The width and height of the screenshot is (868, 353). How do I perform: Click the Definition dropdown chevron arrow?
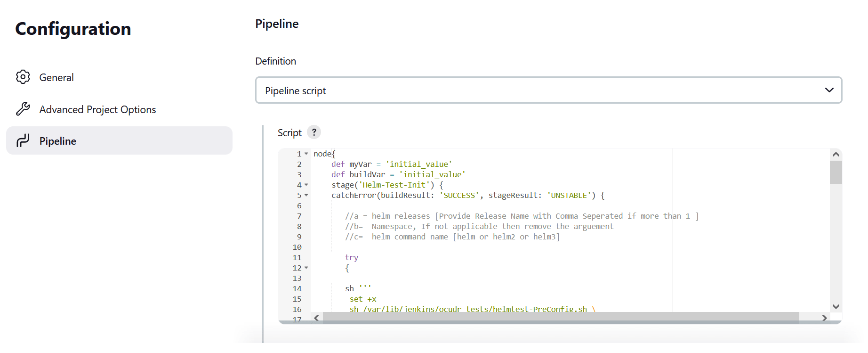click(x=829, y=90)
